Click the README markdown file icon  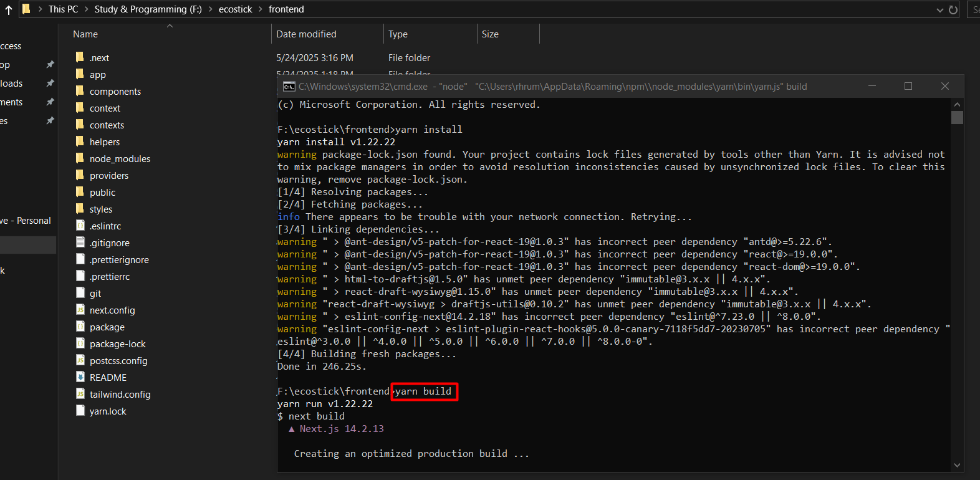coord(80,377)
